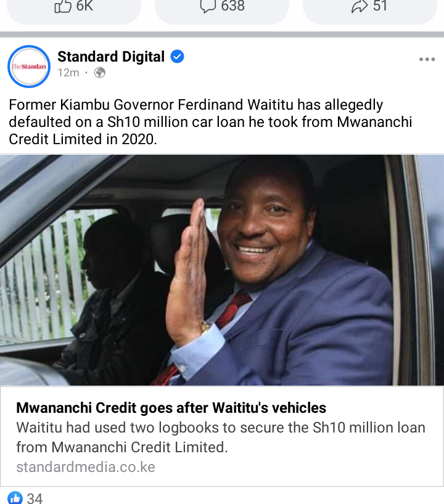Tap the blue verified badge icon

coord(177,57)
